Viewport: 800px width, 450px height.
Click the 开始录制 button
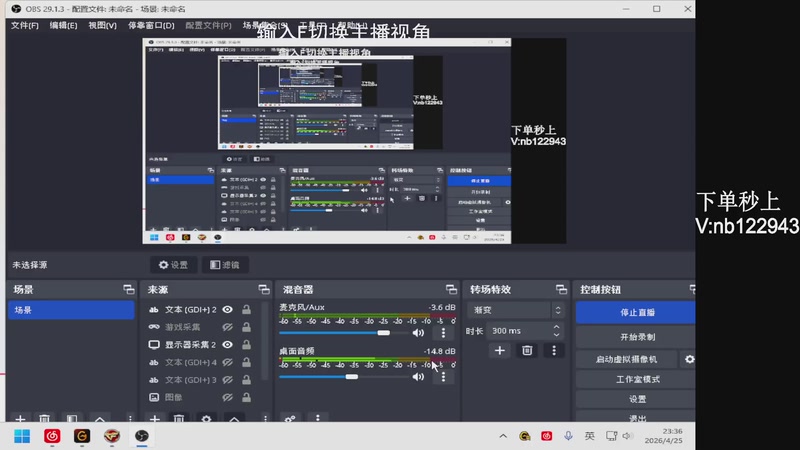pos(636,337)
